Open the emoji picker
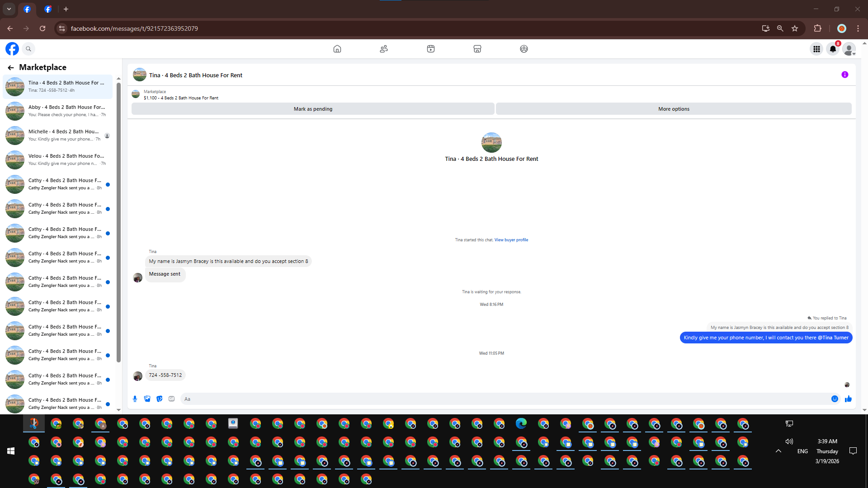The height and width of the screenshot is (488, 868). pyautogui.click(x=835, y=399)
